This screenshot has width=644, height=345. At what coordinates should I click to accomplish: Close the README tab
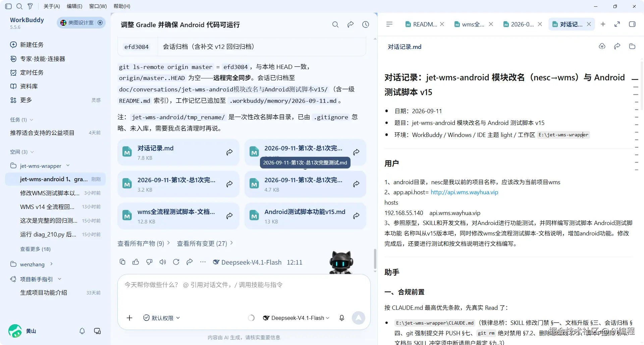click(442, 24)
